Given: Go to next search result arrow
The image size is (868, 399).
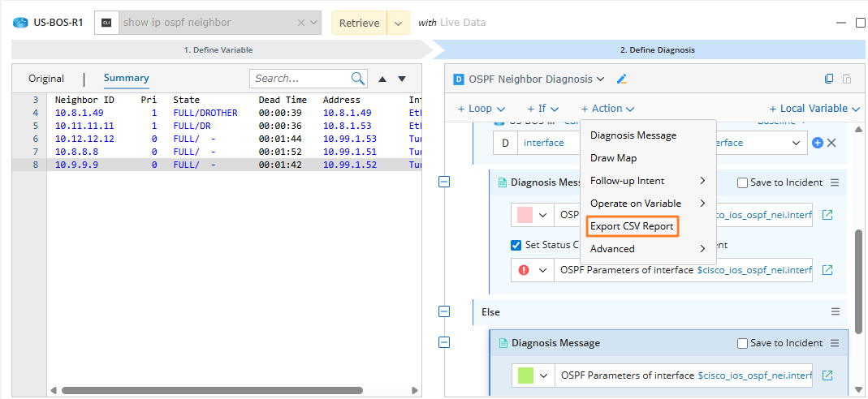Looking at the screenshot, I should 402,79.
